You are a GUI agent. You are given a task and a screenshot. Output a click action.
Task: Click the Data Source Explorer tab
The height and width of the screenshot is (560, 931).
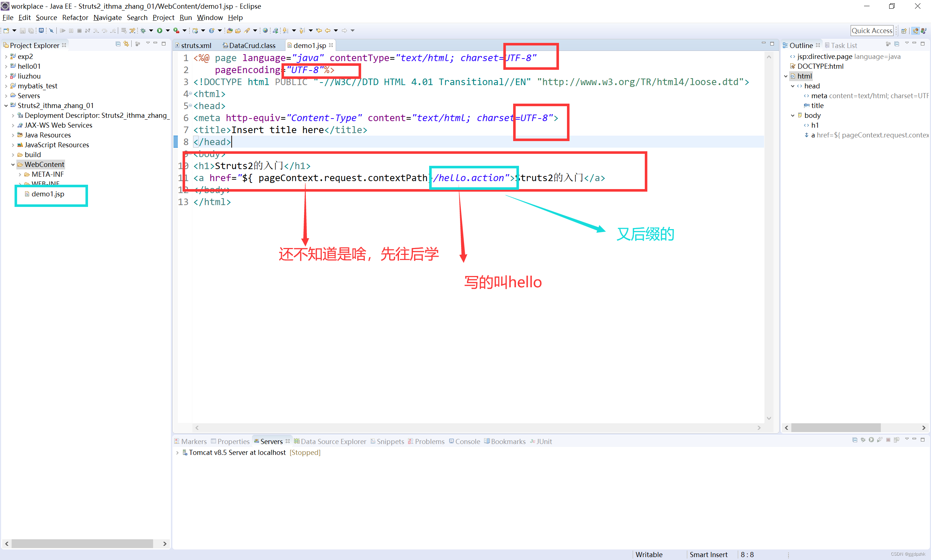click(x=330, y=441)
